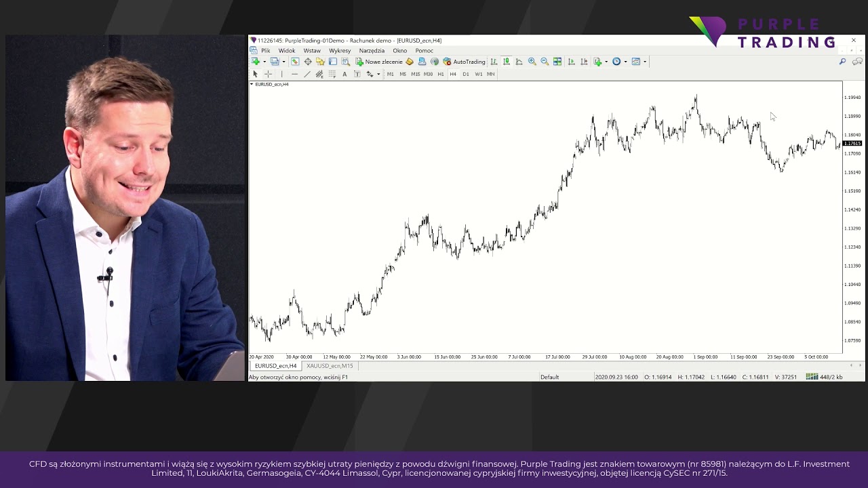The width and height of the screenshot is (868, 488).
Task: Click the 448/2 kb connection status
Action: (825, 377)
